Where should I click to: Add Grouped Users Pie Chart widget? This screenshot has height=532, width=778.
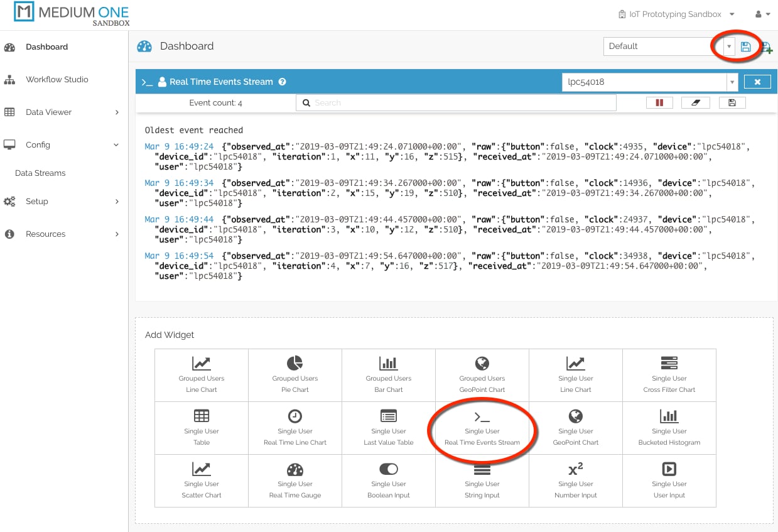pyautogui.click(x=295, y=375)
